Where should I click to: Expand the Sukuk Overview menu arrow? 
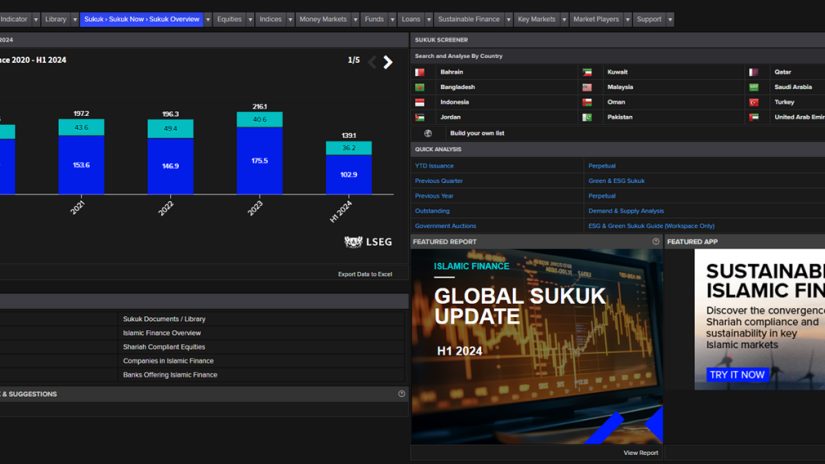208,19
